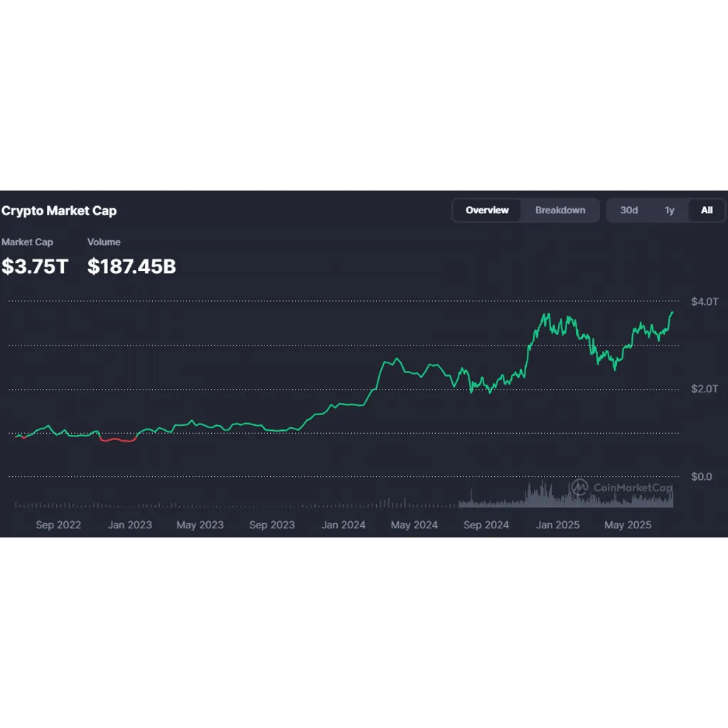Switch to the Breakdown tab
Viewport: 728px width, 728px height.
click(x=560, y=210)
